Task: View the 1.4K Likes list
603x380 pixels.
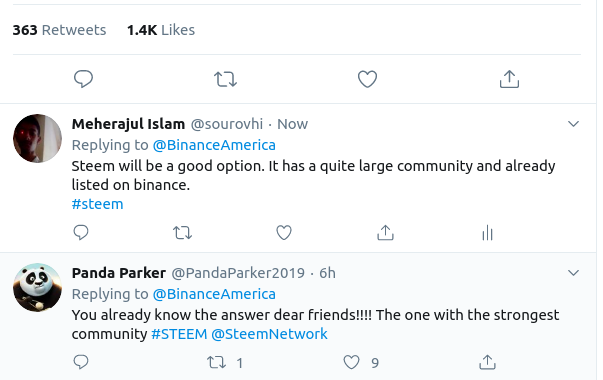Action: (x=161, y=30)
